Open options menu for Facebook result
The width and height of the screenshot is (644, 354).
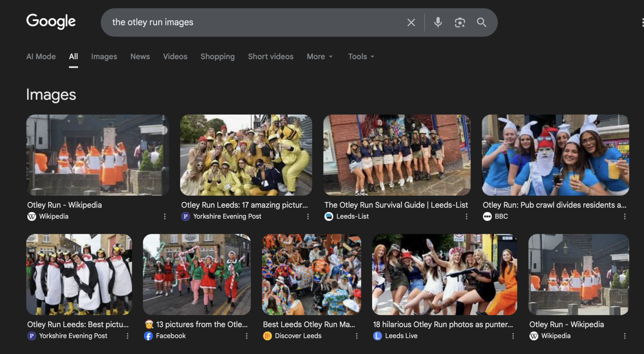(247, 336)
